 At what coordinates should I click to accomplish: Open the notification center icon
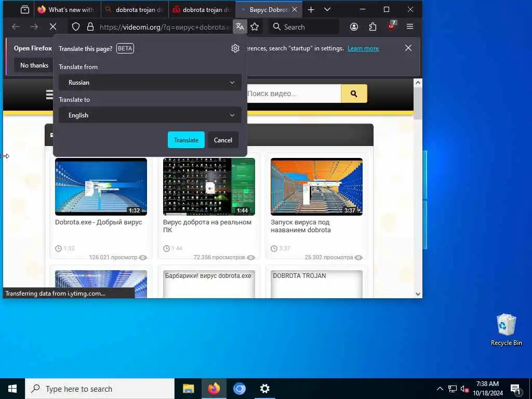pyautogui.click(x=516, y=389)
